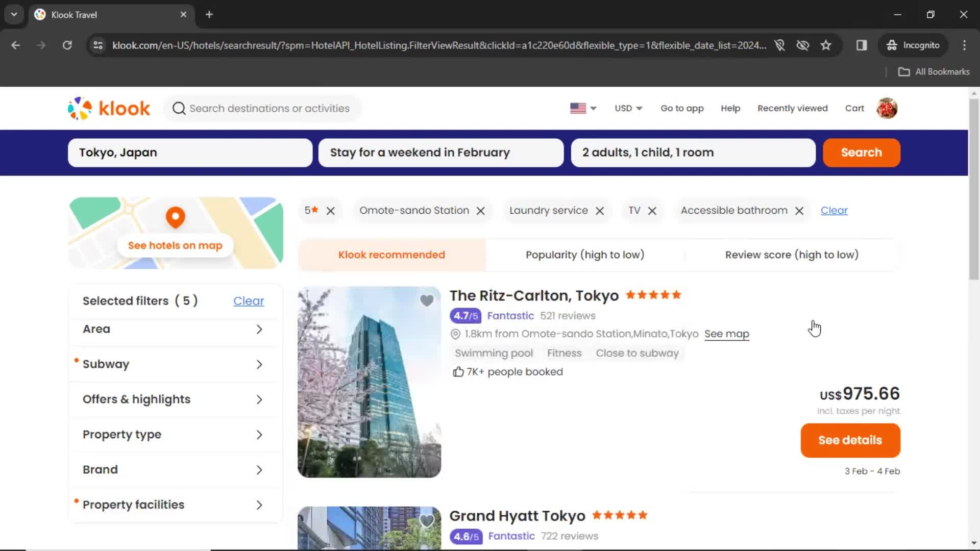Open browser side panel
The width and height of the screenshot is (980, 551).
pyautogui.click(x=862, y=45)
